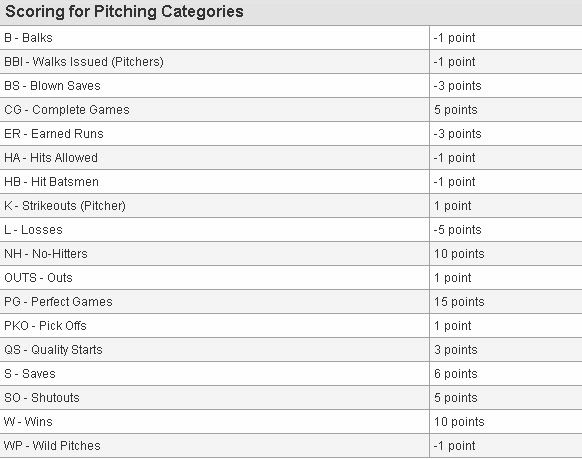Viewport: 582px width, 459px height.
Task: Click the PG - Perfect Games entry
Action: tap(58, 302)
